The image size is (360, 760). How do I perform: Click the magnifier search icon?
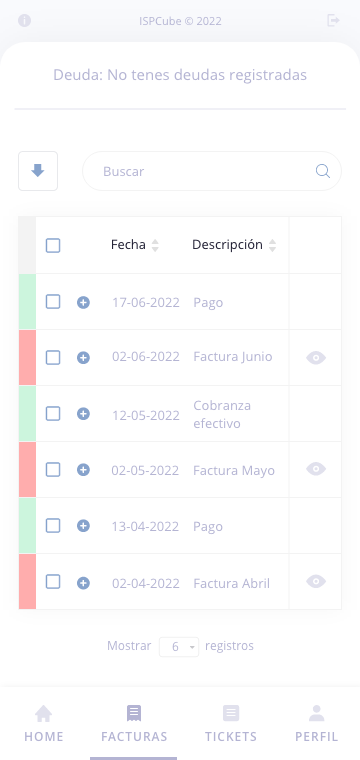(323, 171)
